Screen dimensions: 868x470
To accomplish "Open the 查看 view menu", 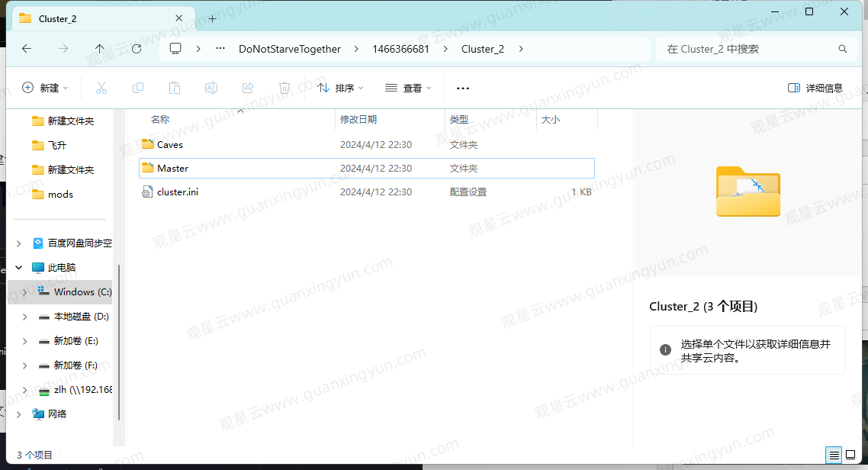I will (x=408, y=88).
